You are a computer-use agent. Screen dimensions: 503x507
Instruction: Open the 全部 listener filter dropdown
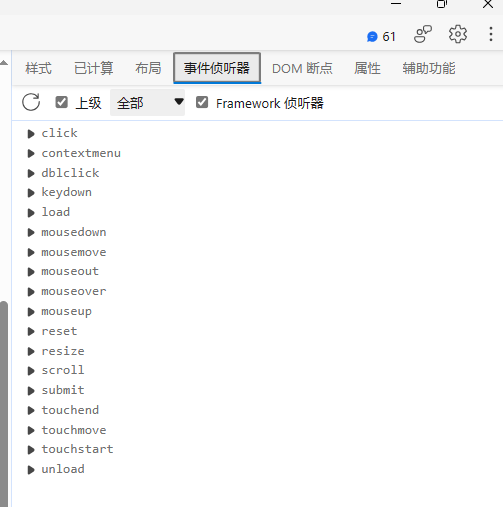point(147,103)
